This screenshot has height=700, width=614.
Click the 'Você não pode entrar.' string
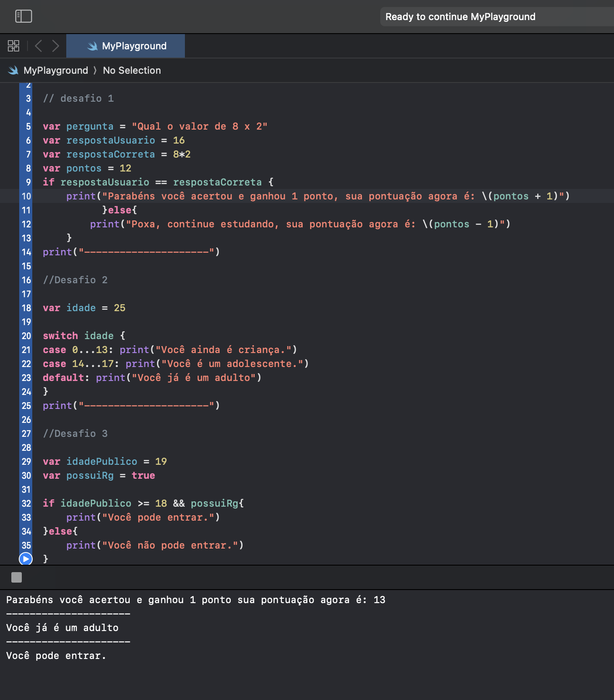pyautogui.click(x=170, y=545)
